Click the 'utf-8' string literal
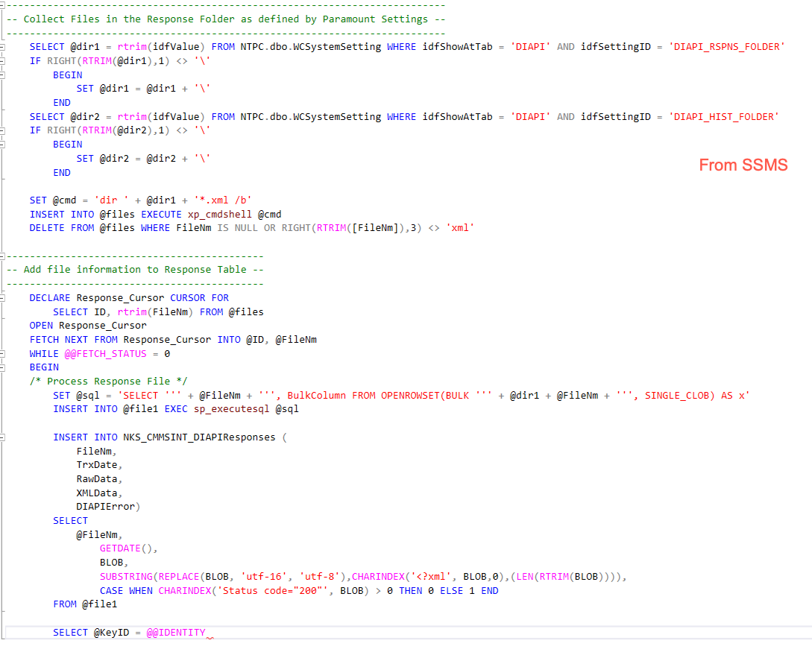812x658 pixels. pos(320,577)
